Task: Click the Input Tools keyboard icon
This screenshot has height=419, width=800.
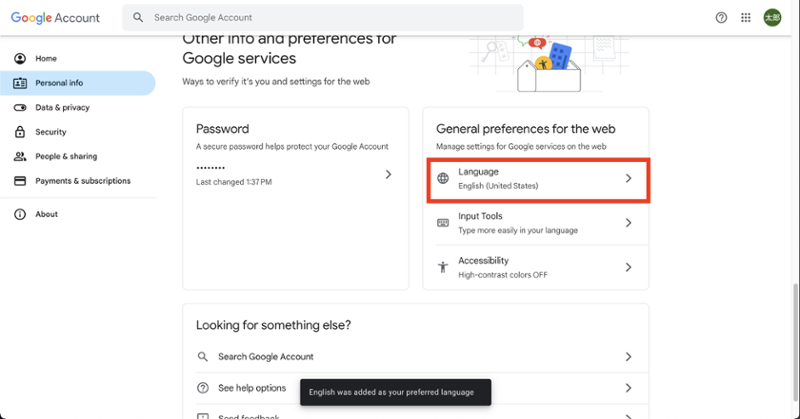Action: coord(443,223)
